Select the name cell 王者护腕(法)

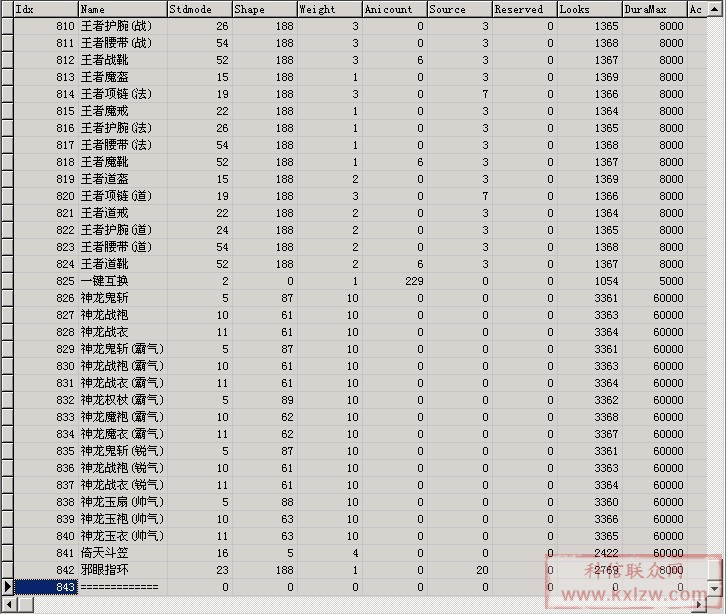(122, 128)
